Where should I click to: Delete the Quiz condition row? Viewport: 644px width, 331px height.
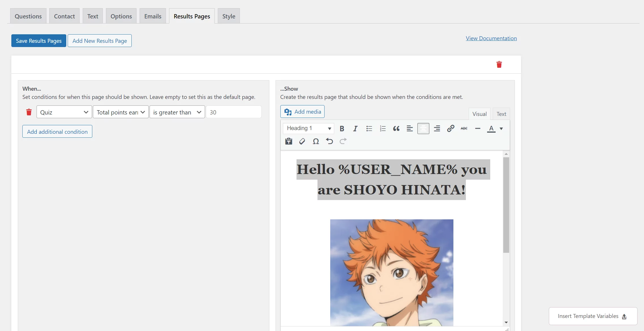(x=29, y=112)
